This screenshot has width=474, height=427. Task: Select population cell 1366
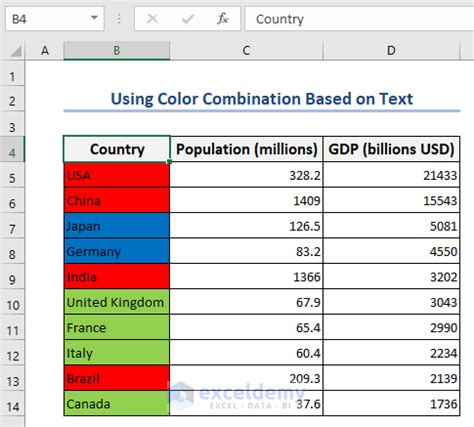[246, 276]
